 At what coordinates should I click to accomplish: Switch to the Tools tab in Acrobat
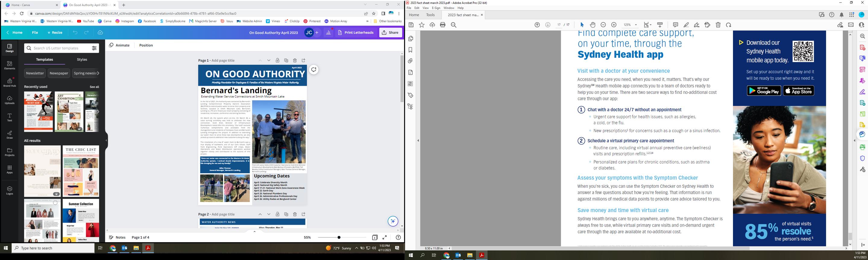pyautogui.click(x=430, y=15)
